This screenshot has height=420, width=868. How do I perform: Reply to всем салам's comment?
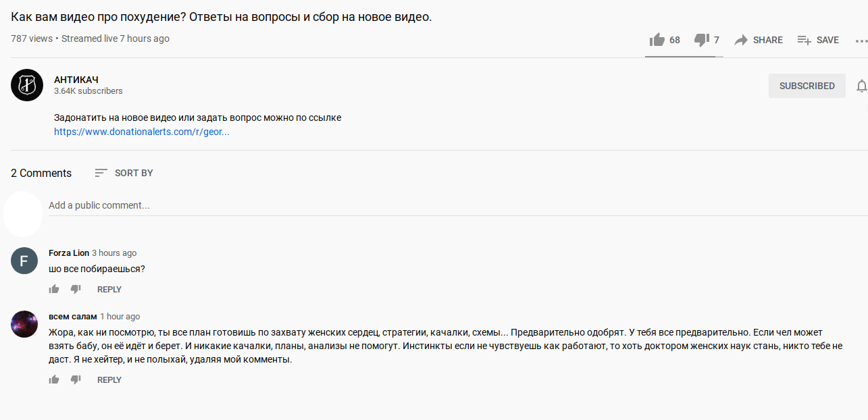click(109, 379)
